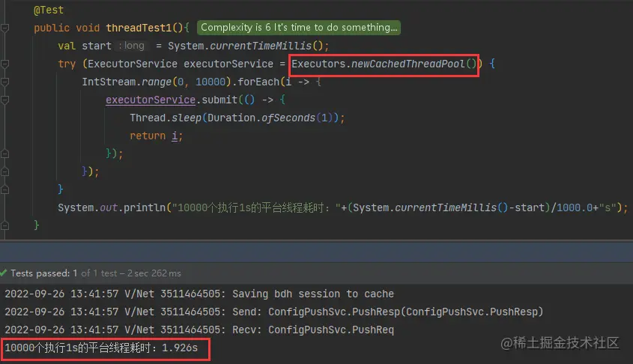
Task: Click the ExecutorService type name
Action: [133, 64]
